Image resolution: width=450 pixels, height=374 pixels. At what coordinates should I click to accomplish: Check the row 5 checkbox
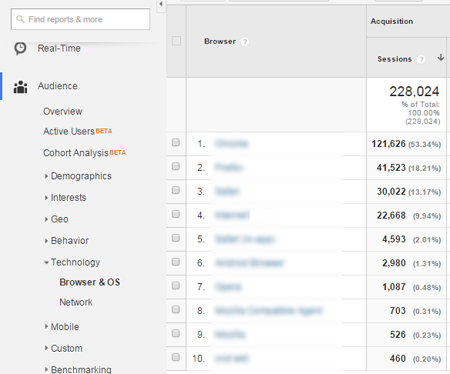176,238
